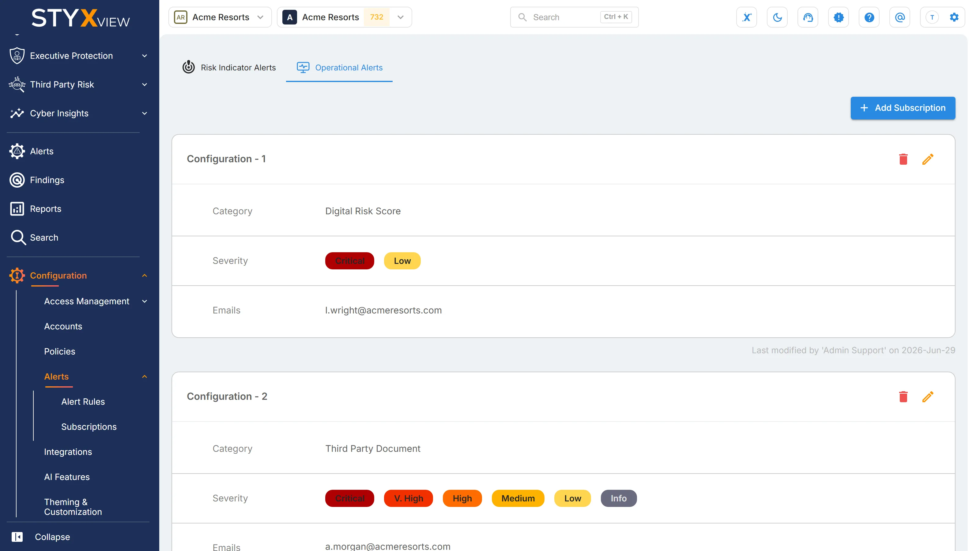Open the Acme Resorts 732 score dropdown
Screen dimensions: 980x551
pos(344,17)
